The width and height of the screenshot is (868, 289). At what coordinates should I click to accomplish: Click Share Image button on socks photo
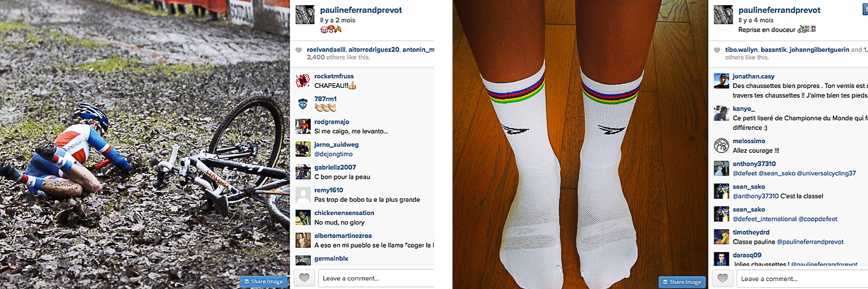682,282
